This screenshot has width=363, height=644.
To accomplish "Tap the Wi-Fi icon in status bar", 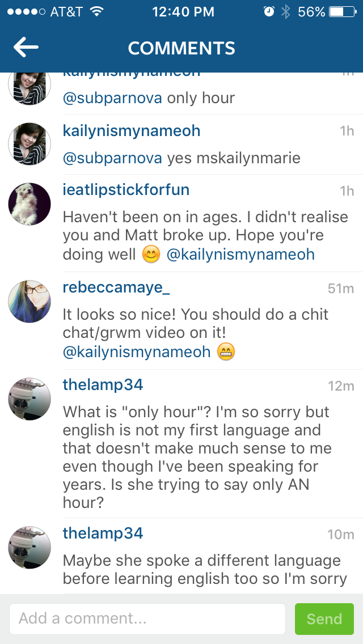I will point(96,11).
